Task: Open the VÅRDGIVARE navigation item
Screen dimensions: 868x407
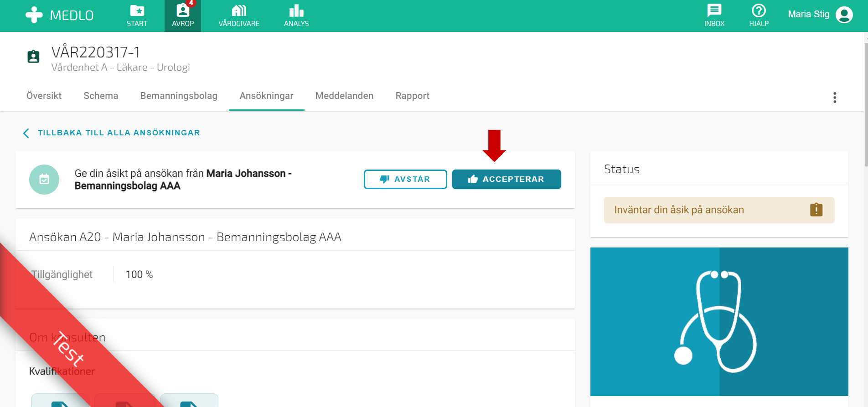Action: point(239,16)
